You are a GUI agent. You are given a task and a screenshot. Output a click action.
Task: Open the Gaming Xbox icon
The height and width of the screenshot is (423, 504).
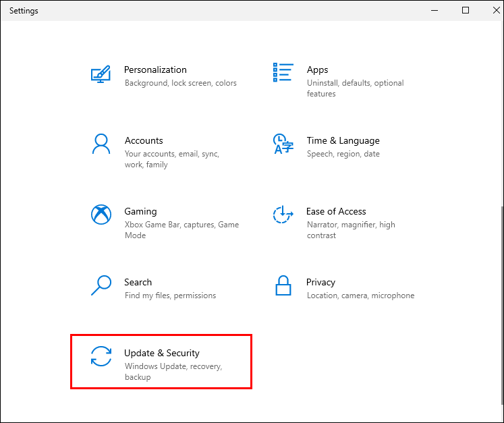coord(101,215)
